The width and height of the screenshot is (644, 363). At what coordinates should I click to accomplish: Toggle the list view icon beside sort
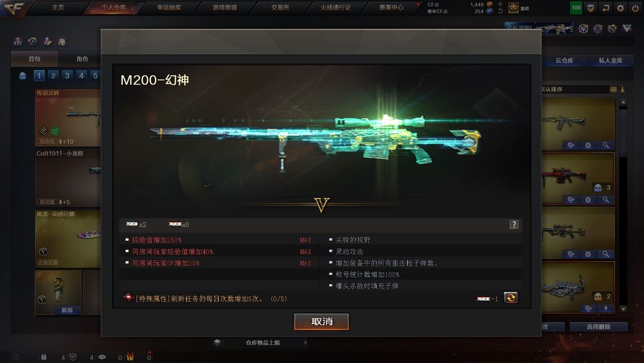point(613,89)
